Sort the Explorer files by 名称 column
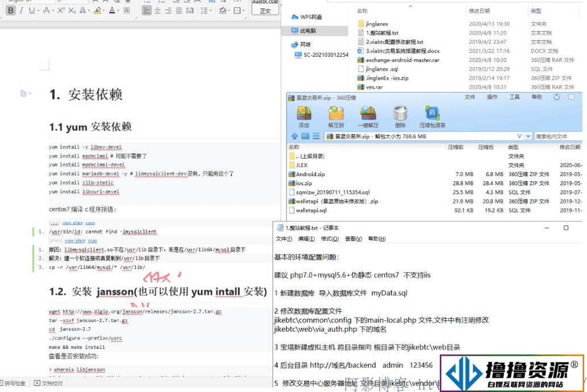The height and width of the screenshot is (392, 587). [363, 11]
